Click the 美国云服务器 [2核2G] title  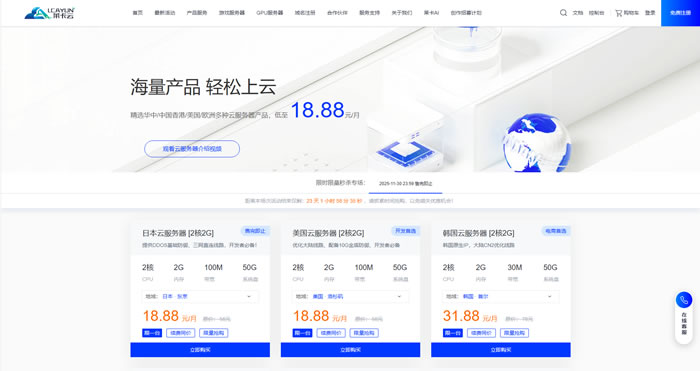pos(328,233)
